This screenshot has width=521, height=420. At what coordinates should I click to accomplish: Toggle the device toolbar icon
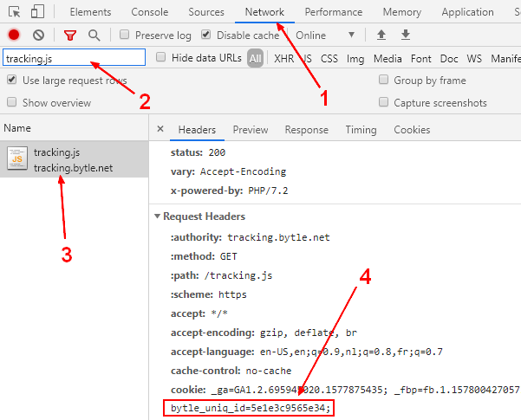coord(38,12)
